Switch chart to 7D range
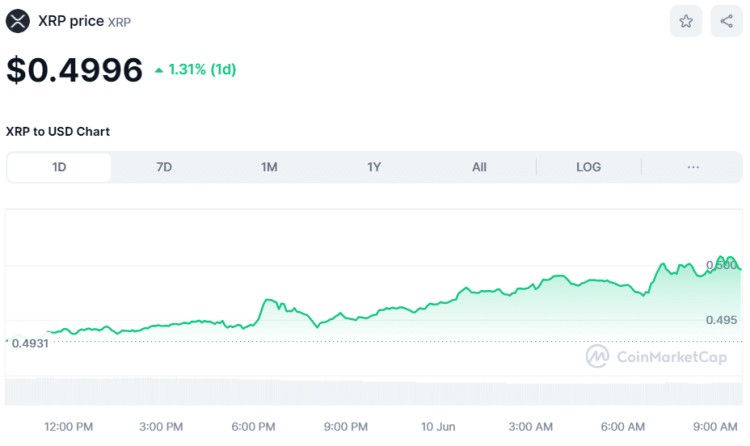Viewport: 750px width, 446px height. pyautogui.click(x=164, y=167)
